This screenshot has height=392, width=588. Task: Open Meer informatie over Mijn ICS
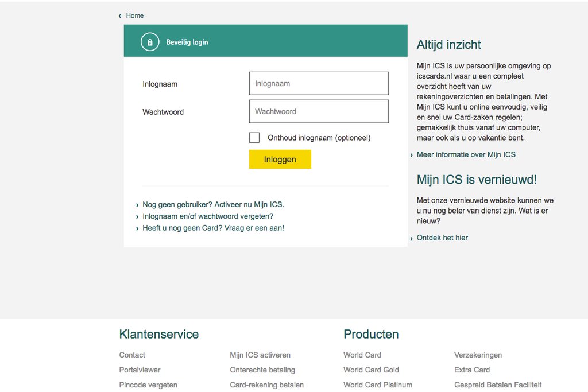pyautogui.click(x=466, y=154)
